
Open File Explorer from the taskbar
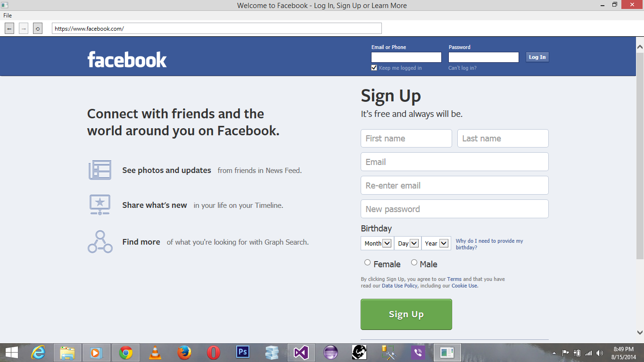click(67, 353)
